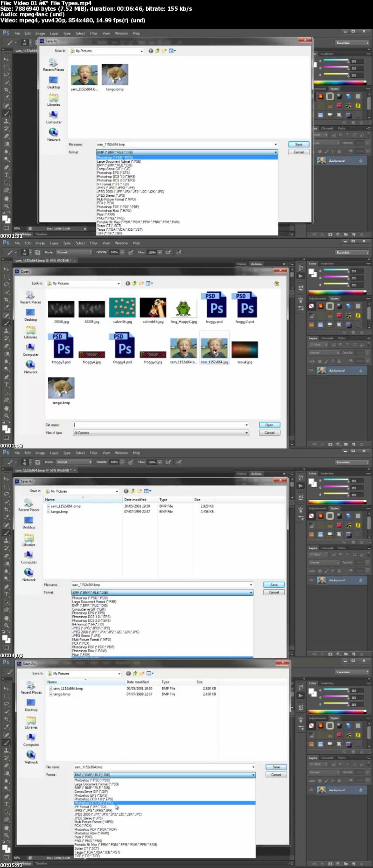The width and height of the screenshot is (373, 868).
Task: Adjust red R slider in Open dialog frame
Action: click(336, 271)
